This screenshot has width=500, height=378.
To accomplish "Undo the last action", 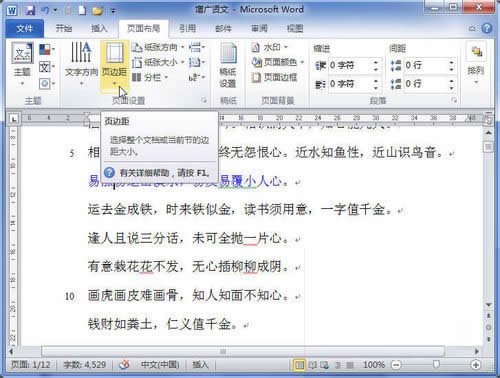I will tap(46, 10).
